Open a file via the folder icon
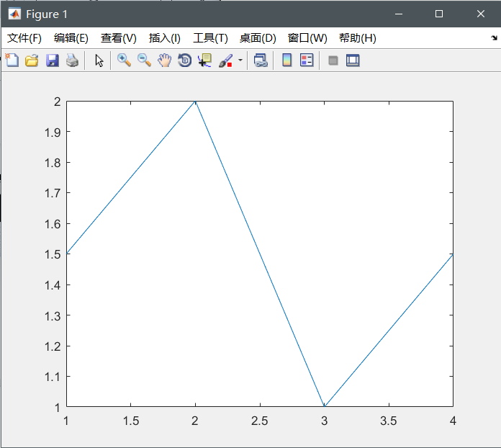 (32, 60)
